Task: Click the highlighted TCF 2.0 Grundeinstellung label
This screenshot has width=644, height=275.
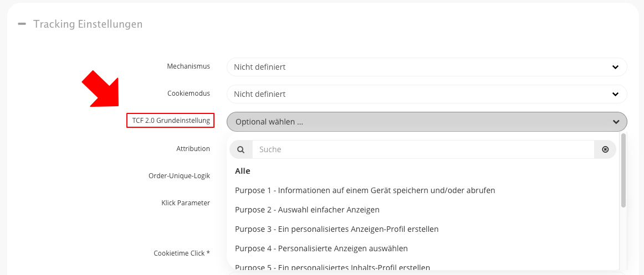Action: [171, 121]
